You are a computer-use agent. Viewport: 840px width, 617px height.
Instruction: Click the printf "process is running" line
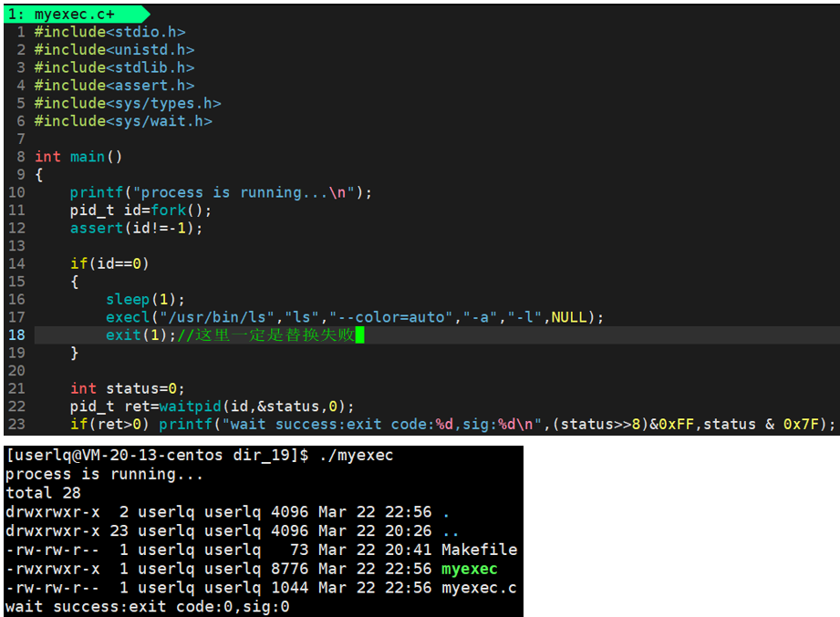[x=221, y=192]
